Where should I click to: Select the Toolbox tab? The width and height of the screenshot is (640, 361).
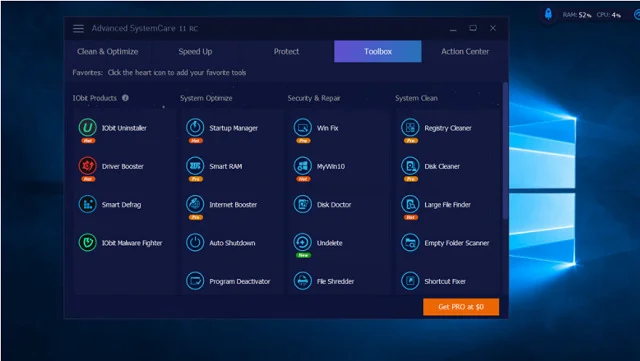tap(378, 51)
